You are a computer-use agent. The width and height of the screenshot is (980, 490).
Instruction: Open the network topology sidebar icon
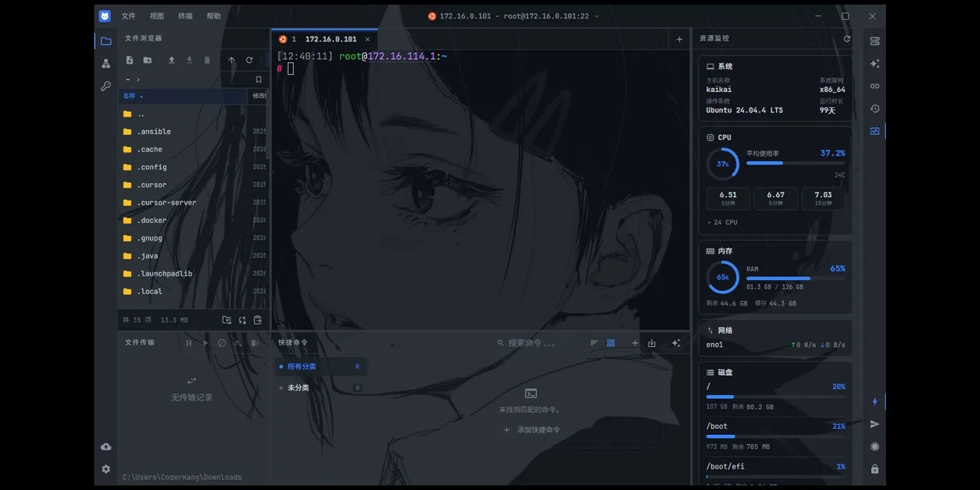coord(106,64)
